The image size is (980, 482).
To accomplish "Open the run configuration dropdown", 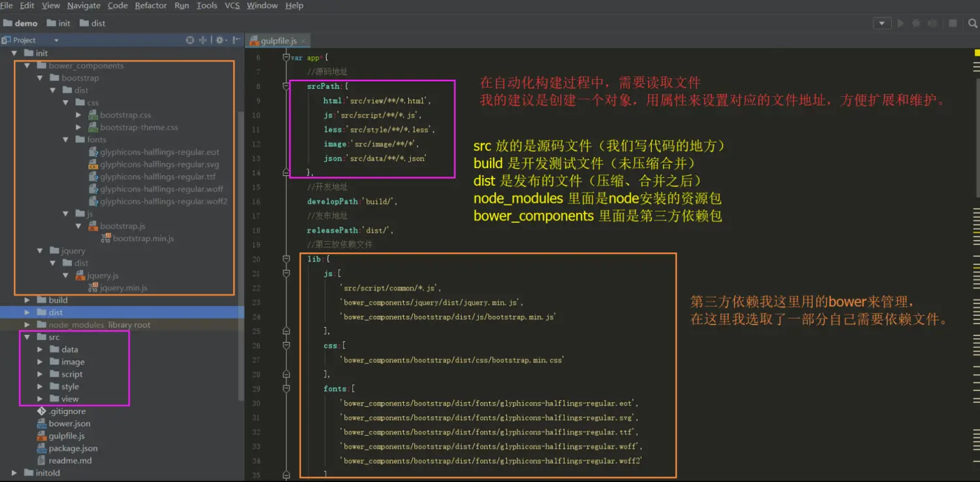I will tap(882, 23).
